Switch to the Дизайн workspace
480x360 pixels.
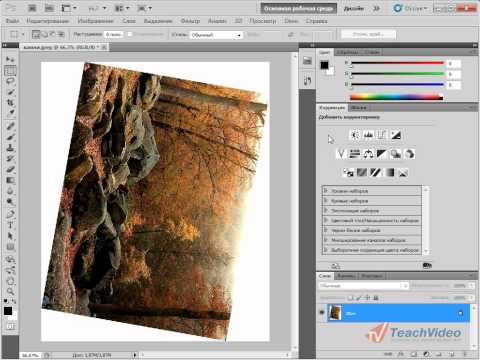[x=353, y=9]
